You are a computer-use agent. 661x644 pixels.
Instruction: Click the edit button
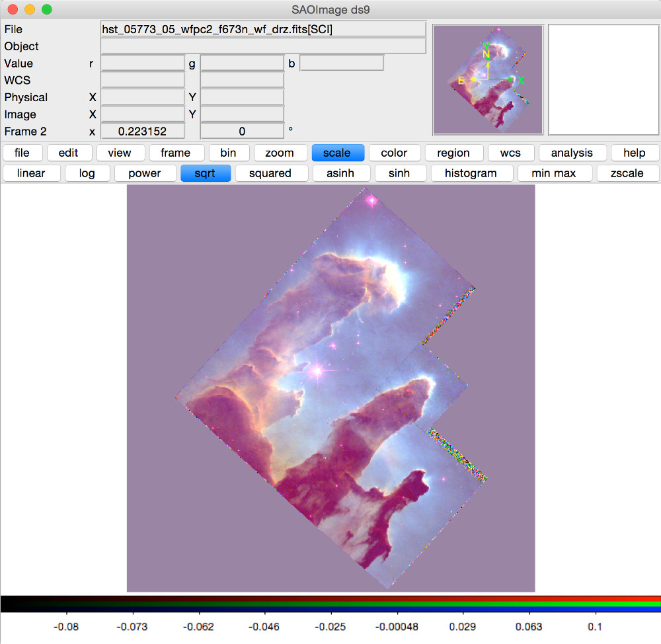[x=68, y=153]
